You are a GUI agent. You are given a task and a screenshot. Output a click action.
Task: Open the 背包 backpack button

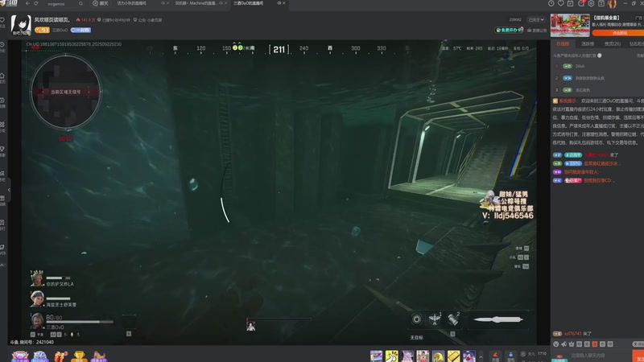[x=510, y=356]
